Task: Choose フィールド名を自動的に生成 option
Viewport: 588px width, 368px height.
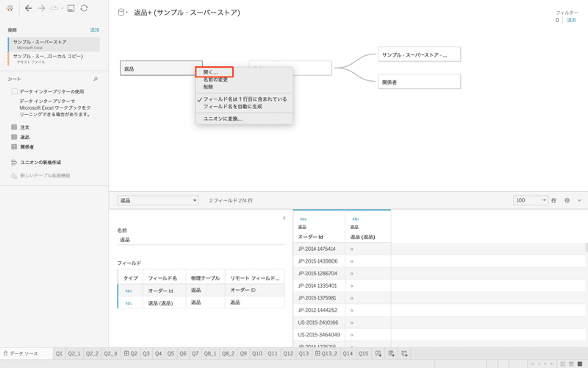Action: (232, 107)
